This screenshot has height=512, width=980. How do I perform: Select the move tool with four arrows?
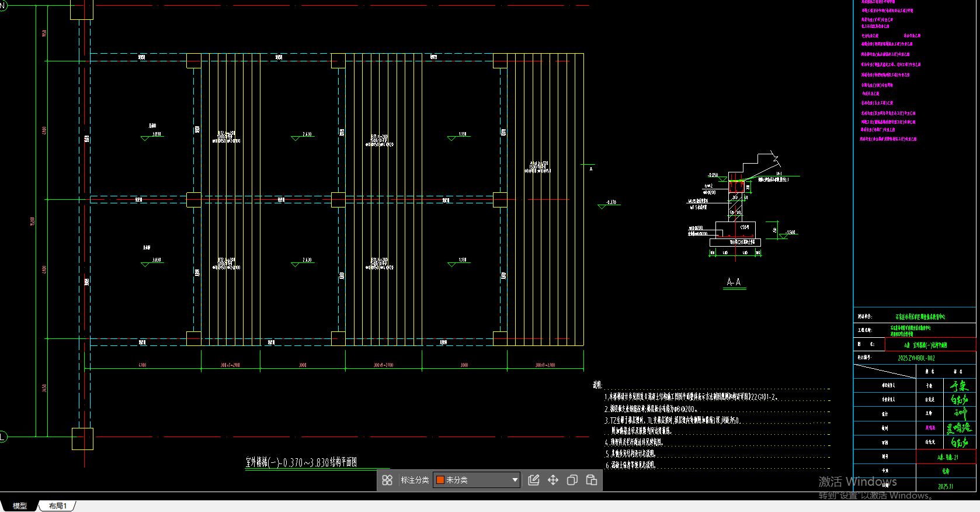pos(553,480)
